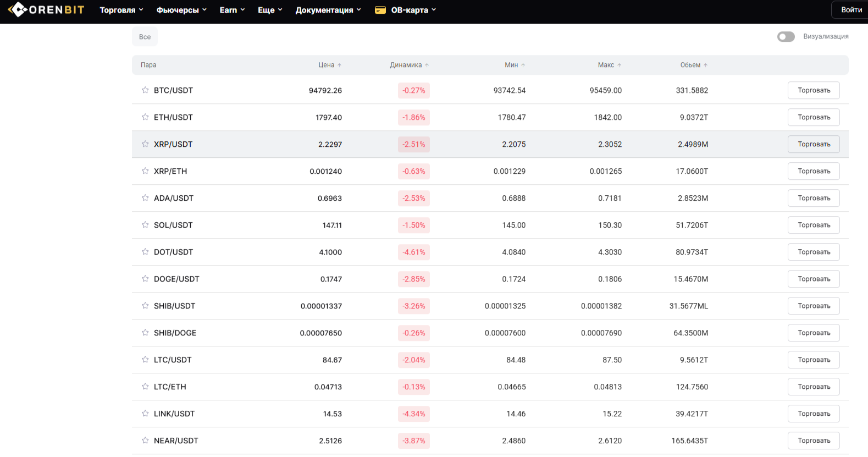868x457 pixels.
Task: Open the Торговля dropdown menu
Action: [121, 10]
